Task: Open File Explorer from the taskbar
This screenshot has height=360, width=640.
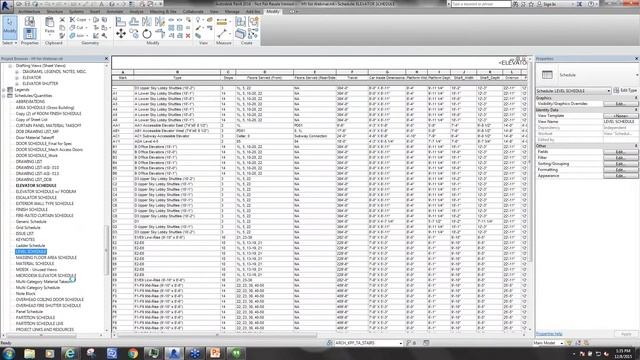Action: coord(29,353)
